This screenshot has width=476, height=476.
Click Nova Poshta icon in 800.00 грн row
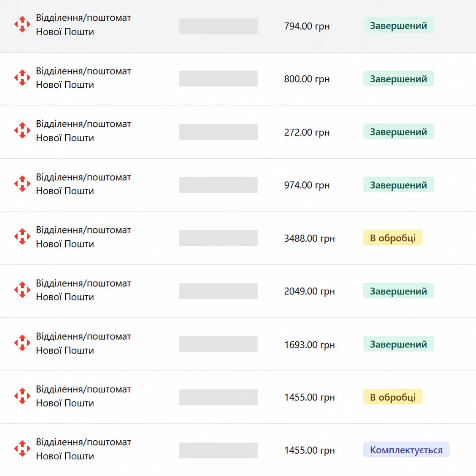tap(22, 78)
